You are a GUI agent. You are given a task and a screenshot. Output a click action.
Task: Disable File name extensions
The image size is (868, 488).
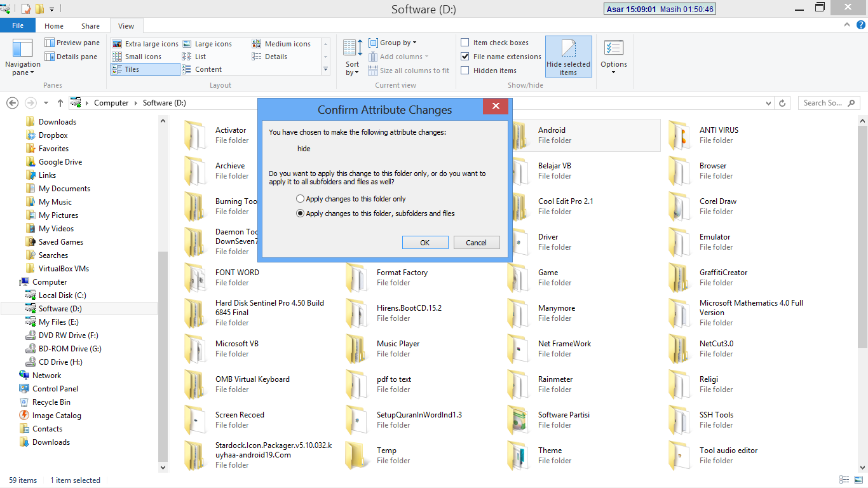point(465,56)
